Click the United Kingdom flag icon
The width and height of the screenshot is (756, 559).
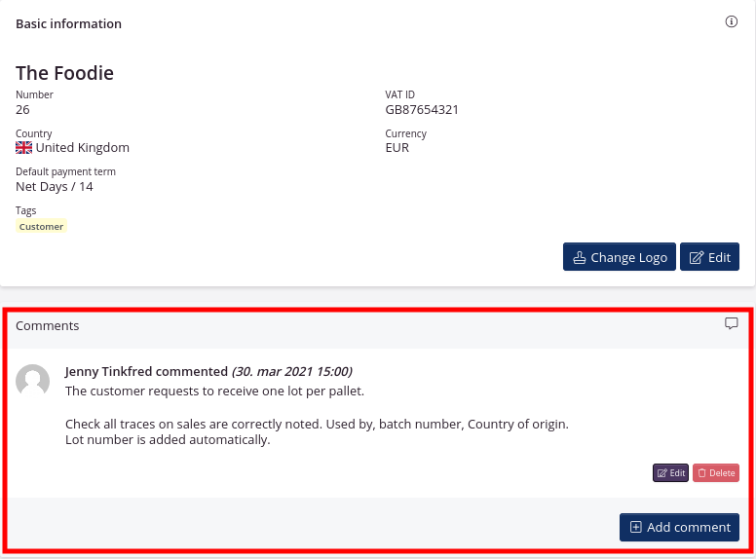(x=24, y=148)
